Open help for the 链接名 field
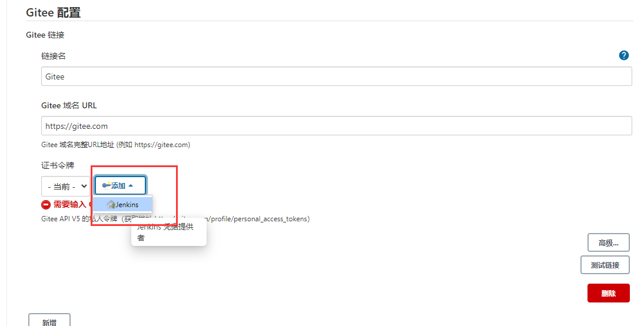 click(x=623, y=55)
